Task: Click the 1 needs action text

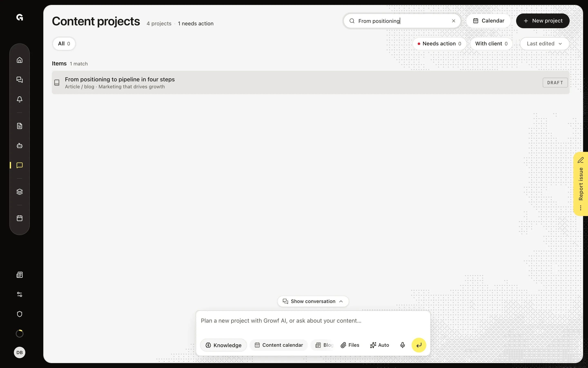Action: pos(196,24)
